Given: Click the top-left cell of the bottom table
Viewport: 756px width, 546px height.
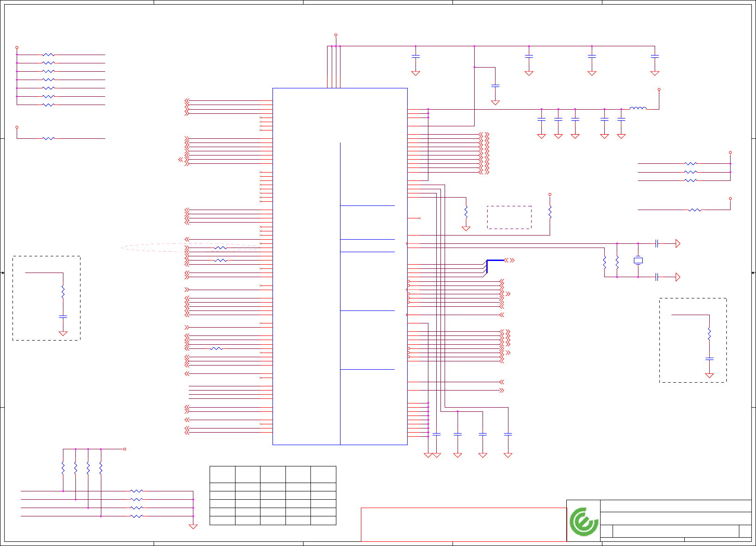Looking at the screenshot, I should (x=223, y=475).
